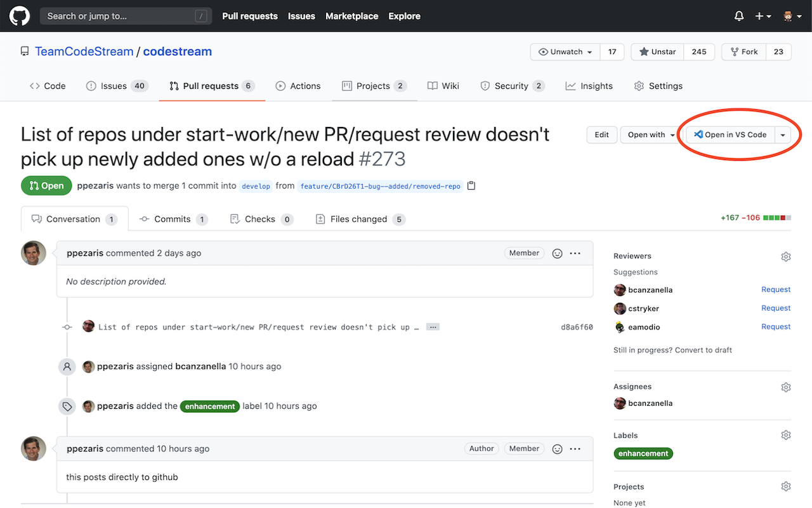
Task: Go to Explore
Action: tap(404, 16)
